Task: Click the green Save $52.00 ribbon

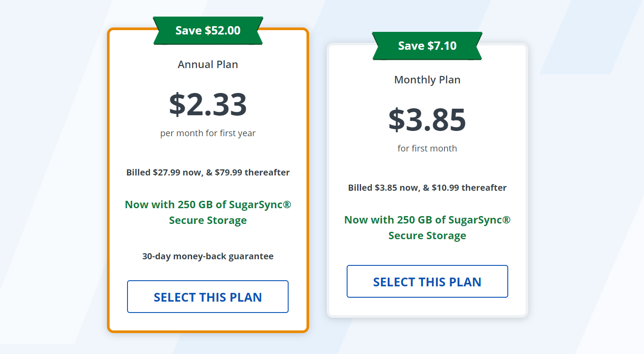Action: pos(208,31)
